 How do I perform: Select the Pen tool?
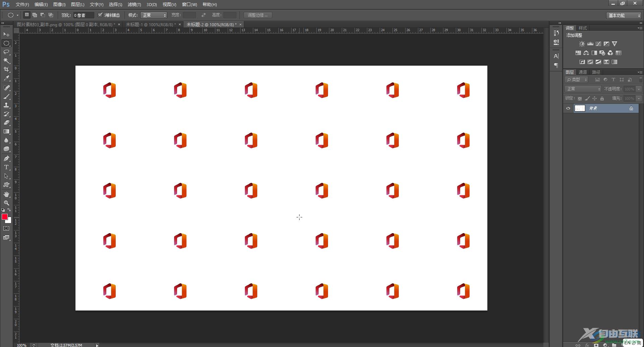(6, 158)
